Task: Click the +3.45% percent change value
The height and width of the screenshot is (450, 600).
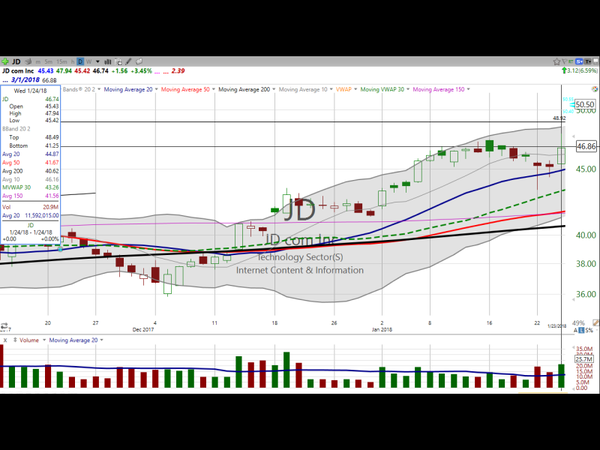Action: point(141,71)
